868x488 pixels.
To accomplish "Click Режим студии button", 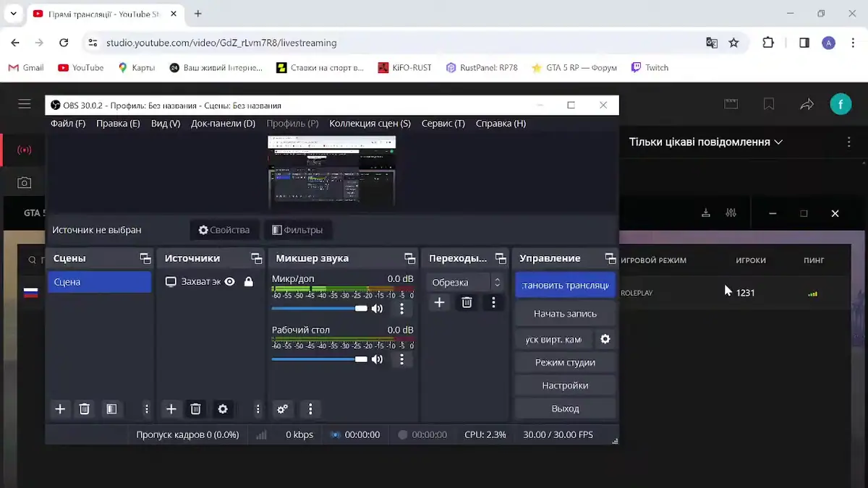I will pyautogui.click(x=565, y=362).
